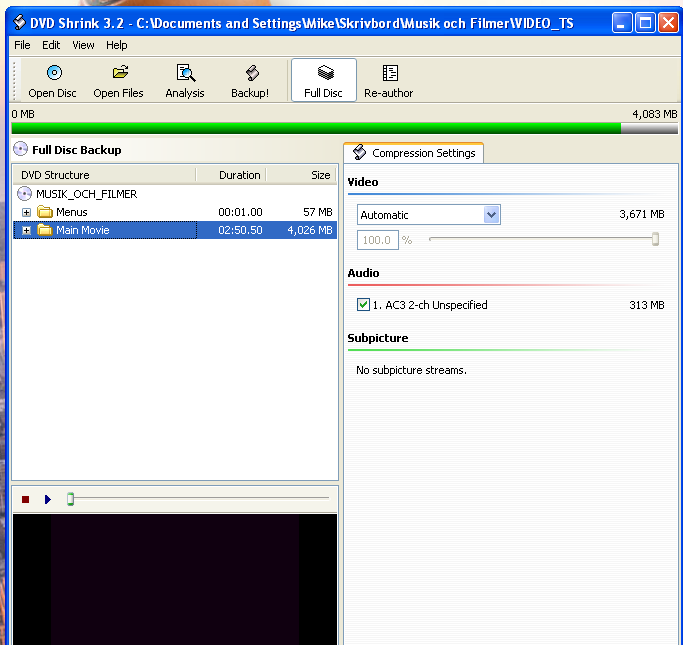Click the video preview area
684x646 pixels.
(175, 579)
